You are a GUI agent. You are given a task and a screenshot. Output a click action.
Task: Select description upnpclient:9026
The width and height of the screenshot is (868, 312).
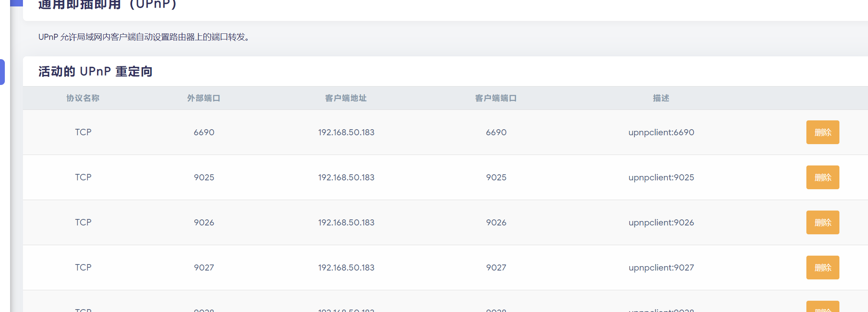(x=661, y=223)
